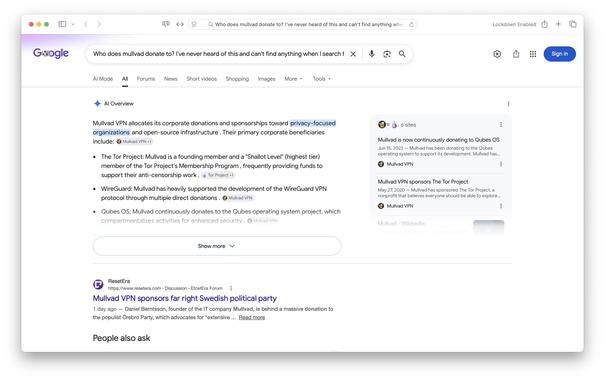
Task: Open the sources panel three-dot menu
Action: tap(501, 125)
